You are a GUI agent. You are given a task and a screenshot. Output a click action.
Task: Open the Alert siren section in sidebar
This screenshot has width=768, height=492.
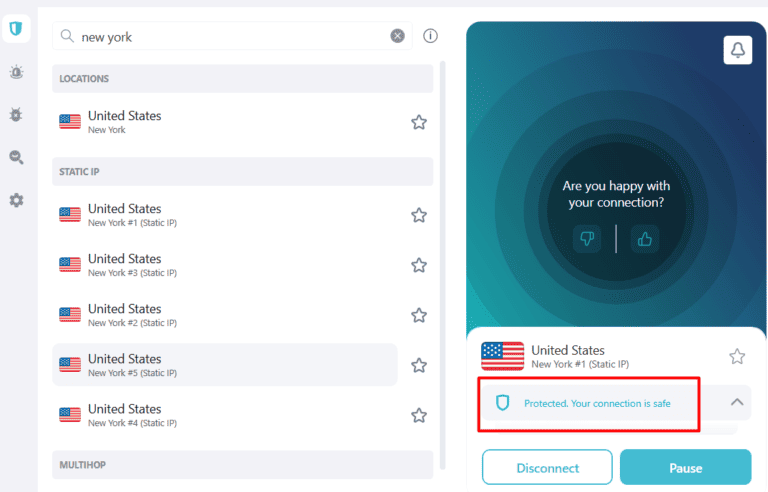tap(16, 72)
